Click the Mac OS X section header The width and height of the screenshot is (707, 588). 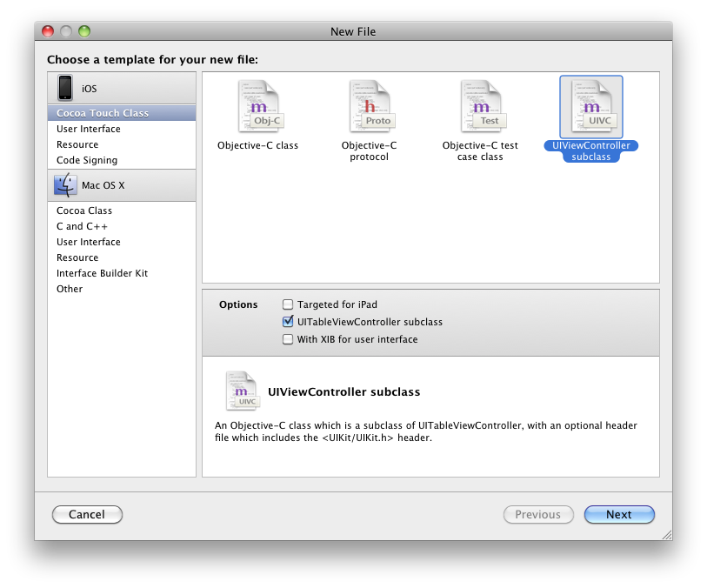pyautogui.click(x=122, y=185)
